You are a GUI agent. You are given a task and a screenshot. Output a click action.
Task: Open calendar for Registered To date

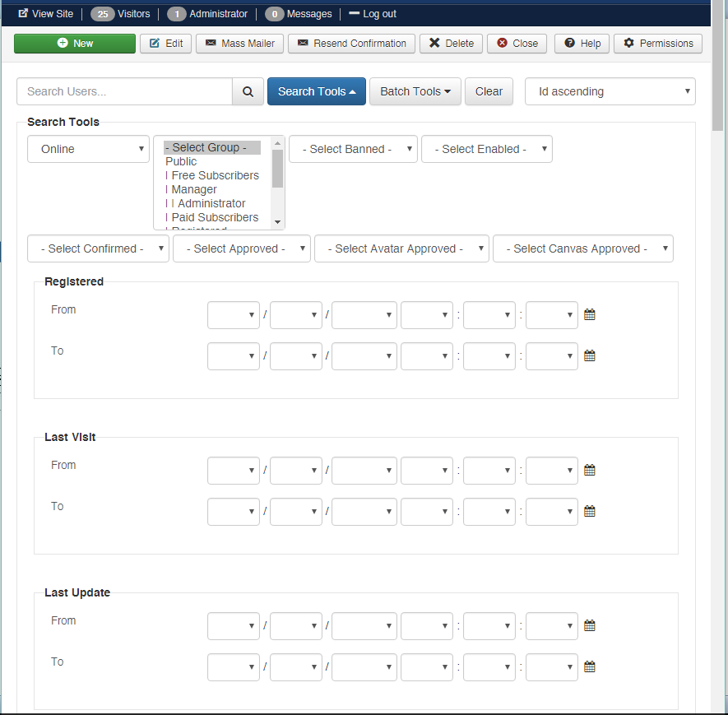590,356
